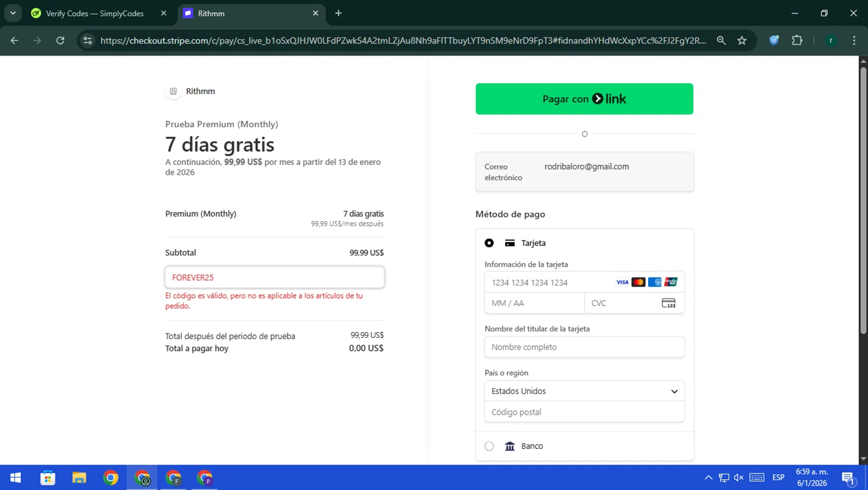Viewport: 868px width, 490px height.
Task: Click the Rithmm merchant logo icon
Action: coord(173,91)
